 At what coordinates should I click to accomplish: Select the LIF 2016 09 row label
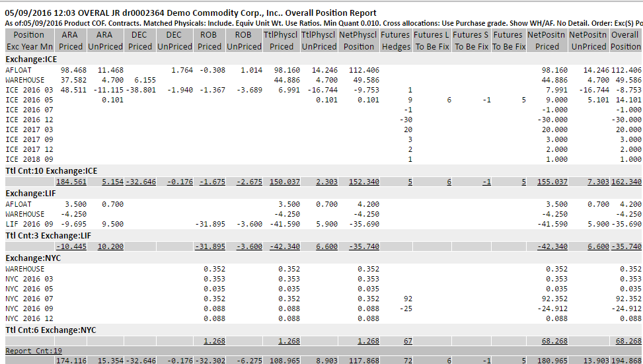pos(29,224)
